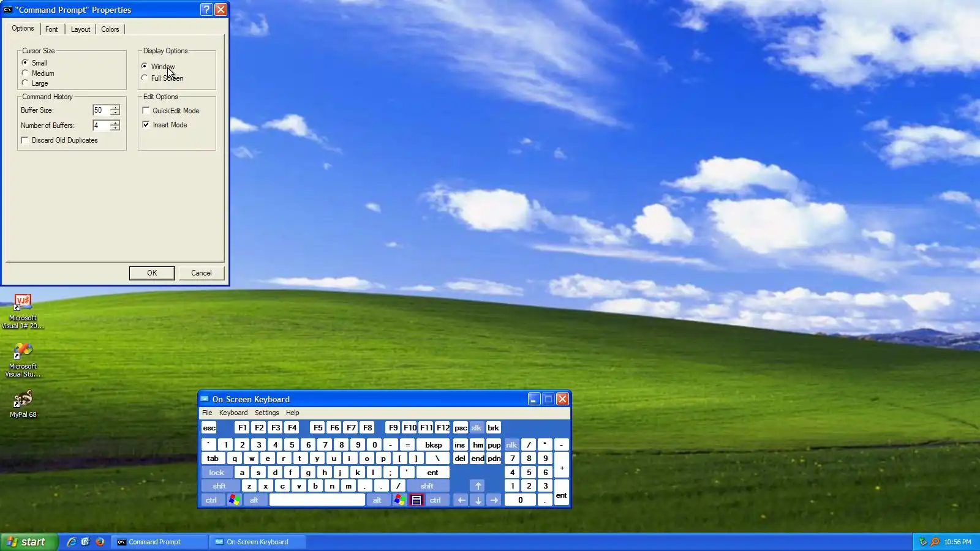The width and height of the screenshot is (980, 551).
Task: Click the numpad 5 key
Action: click(x=529, y=473)
